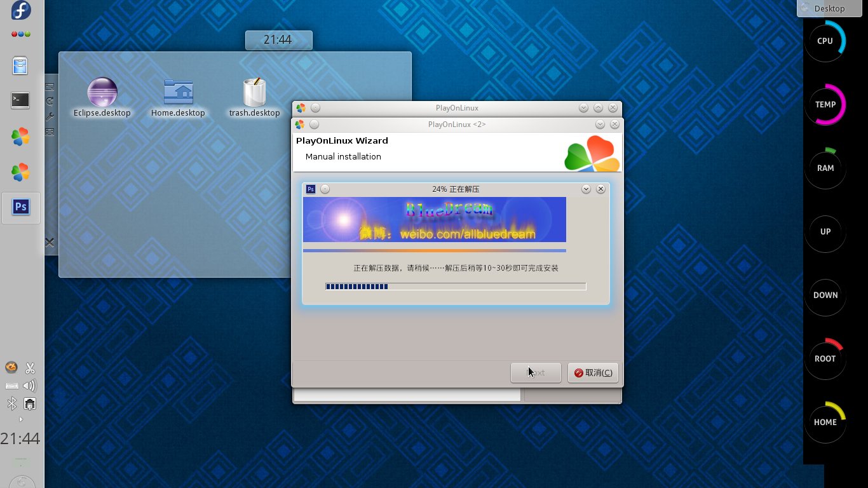This screenshot has height=488, width=868.
Task: Click the ROOT disk gauge
Action: point(825,358)
